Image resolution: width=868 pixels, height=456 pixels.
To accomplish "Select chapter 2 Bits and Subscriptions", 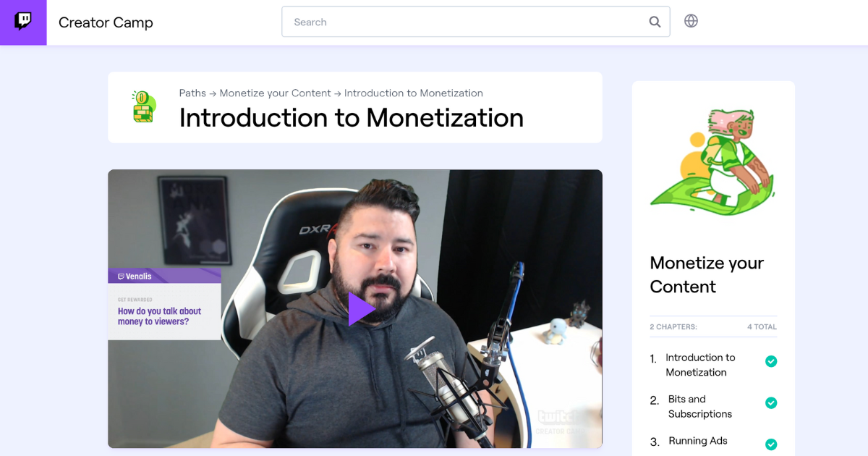I will coord(699,406).
